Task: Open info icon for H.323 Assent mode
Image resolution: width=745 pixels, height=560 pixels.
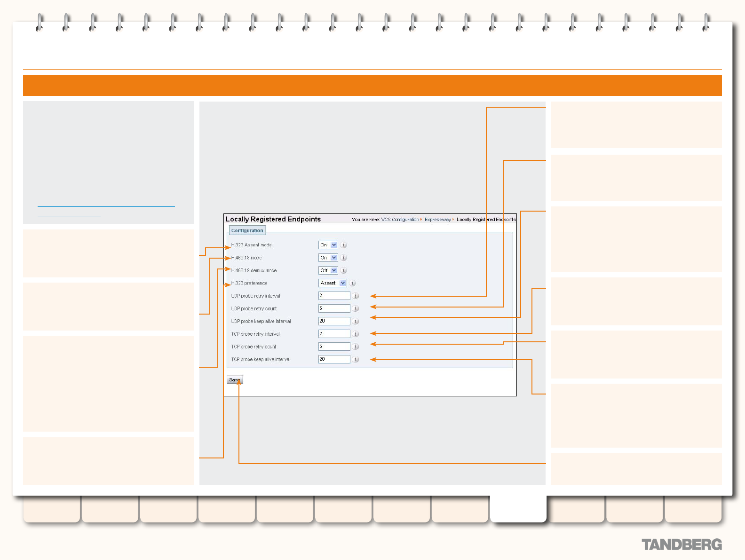Action: point(343,245)
